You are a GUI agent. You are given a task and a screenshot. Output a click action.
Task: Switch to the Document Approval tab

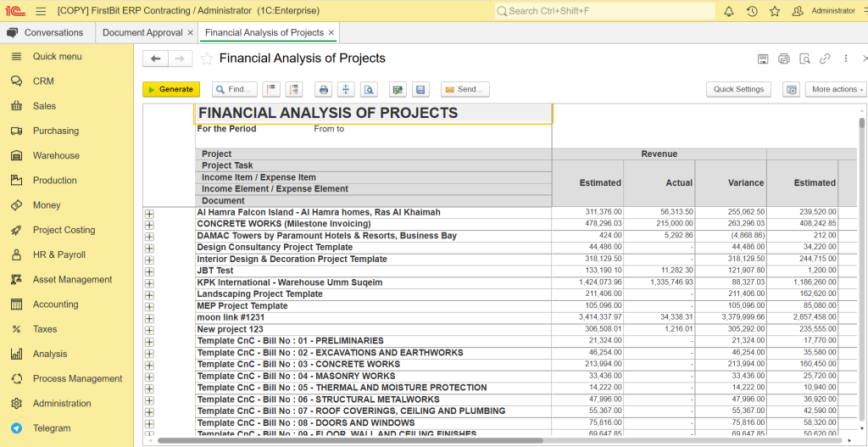[x=142, y=33]
